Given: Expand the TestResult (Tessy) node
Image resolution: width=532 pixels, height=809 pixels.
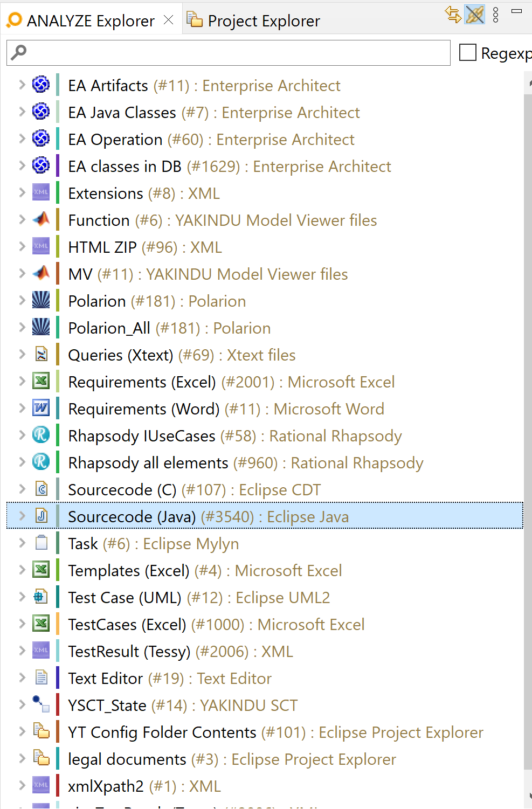Looking at the screenshot, I should 22,651.
